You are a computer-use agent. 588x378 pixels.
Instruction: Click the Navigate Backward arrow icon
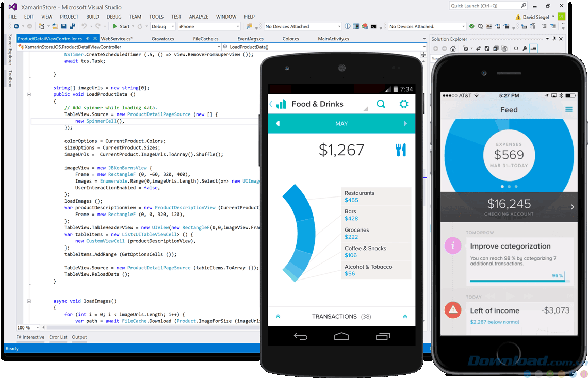(16, 26)
